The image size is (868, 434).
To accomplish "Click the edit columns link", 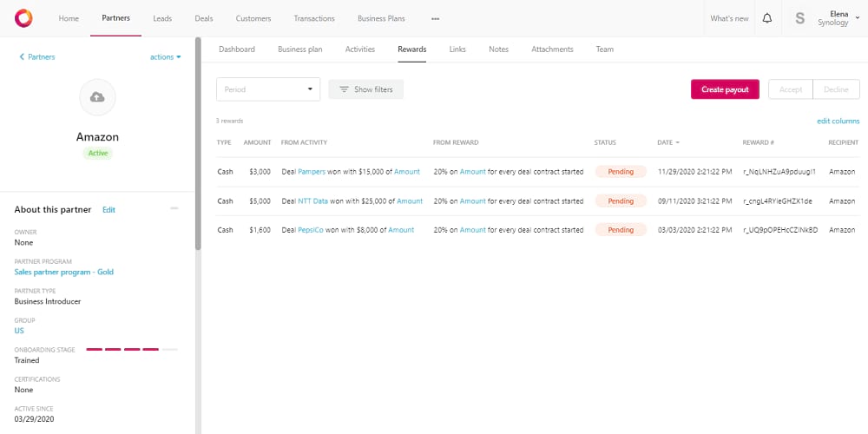I will (838, 122).
